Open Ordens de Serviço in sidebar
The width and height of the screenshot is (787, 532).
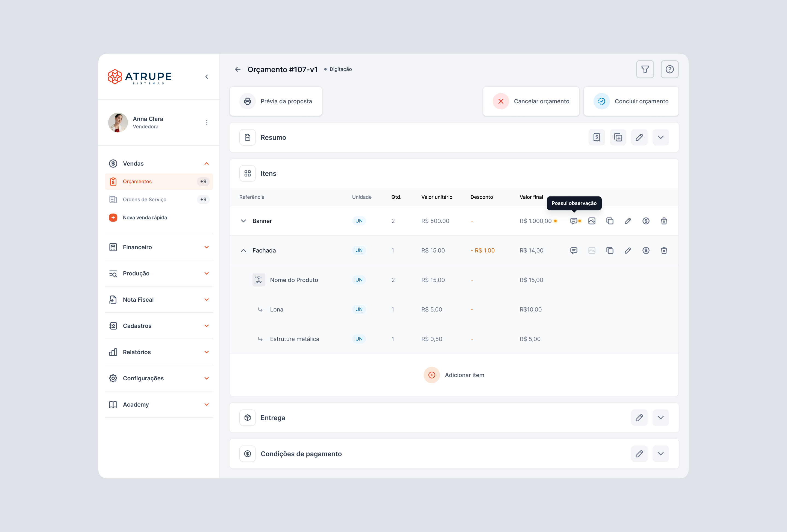145,199
